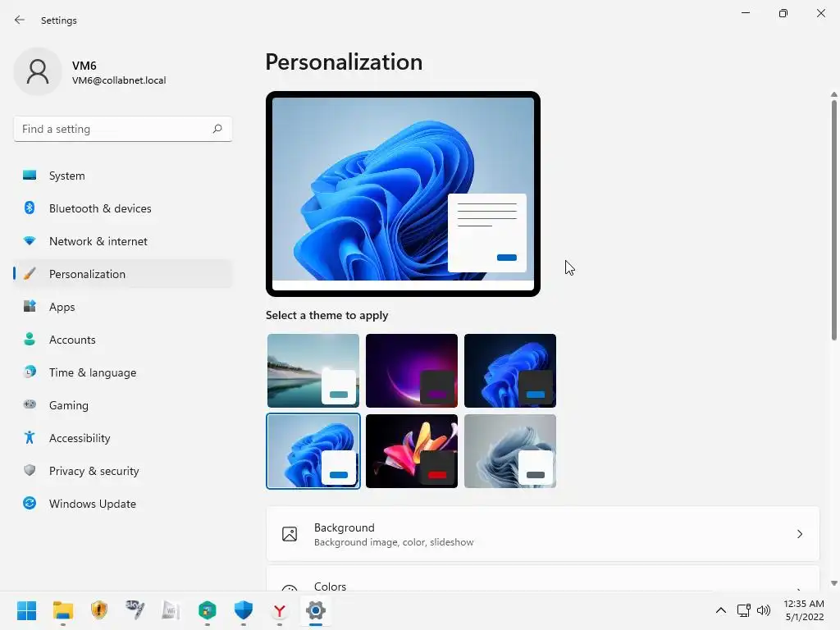
Task: Click the volume speaker icon in tray
Action: (764, 610)
